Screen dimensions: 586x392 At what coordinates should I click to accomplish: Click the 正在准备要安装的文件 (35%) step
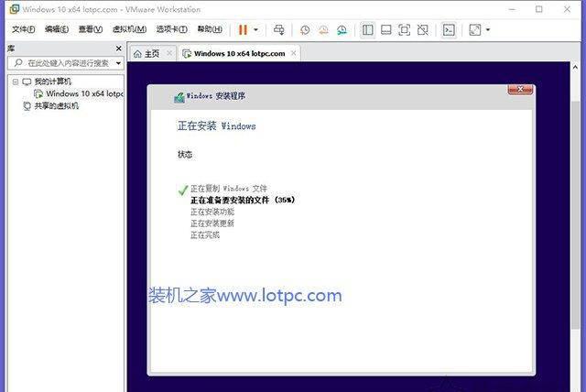click(x=243, y=200)
